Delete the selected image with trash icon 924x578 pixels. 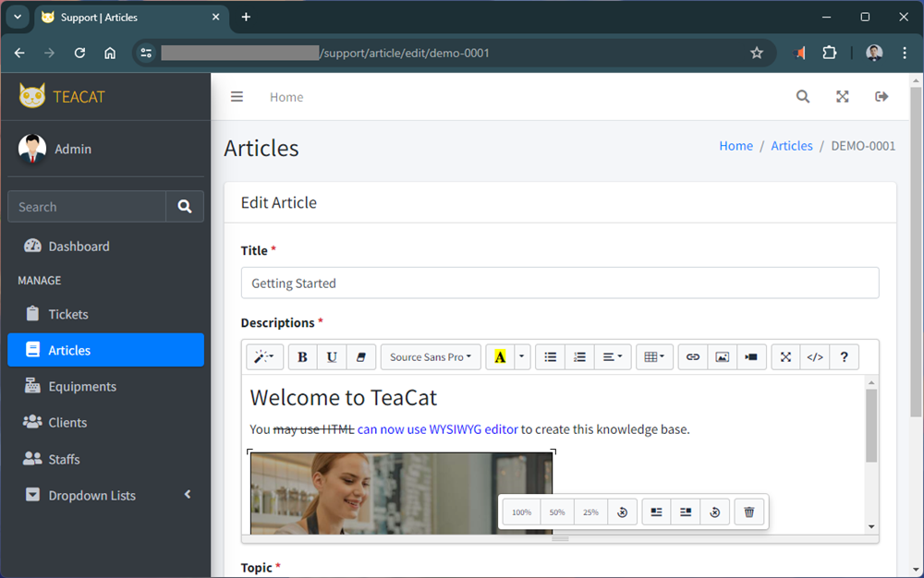point(749,512)
